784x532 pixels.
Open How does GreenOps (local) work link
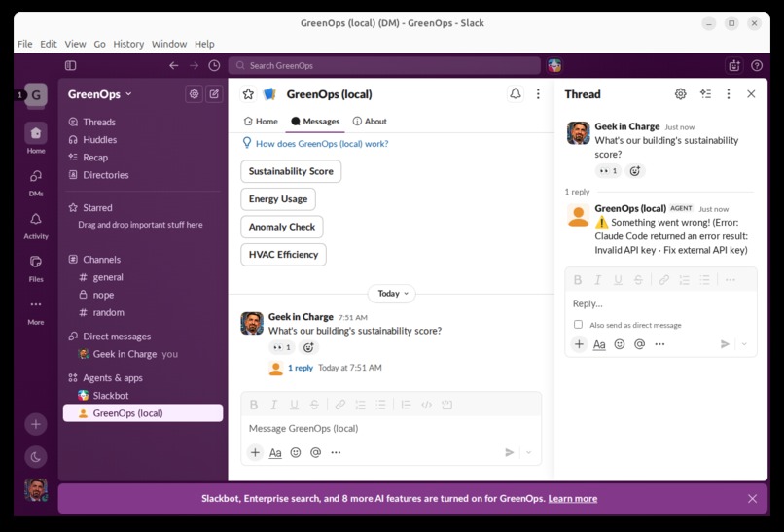click(x=322, y=144)
